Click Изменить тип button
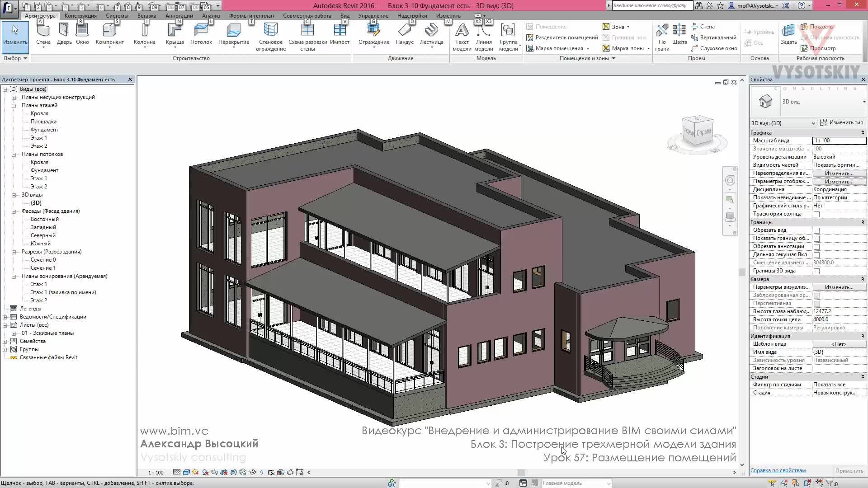 [x=842, y=122]
